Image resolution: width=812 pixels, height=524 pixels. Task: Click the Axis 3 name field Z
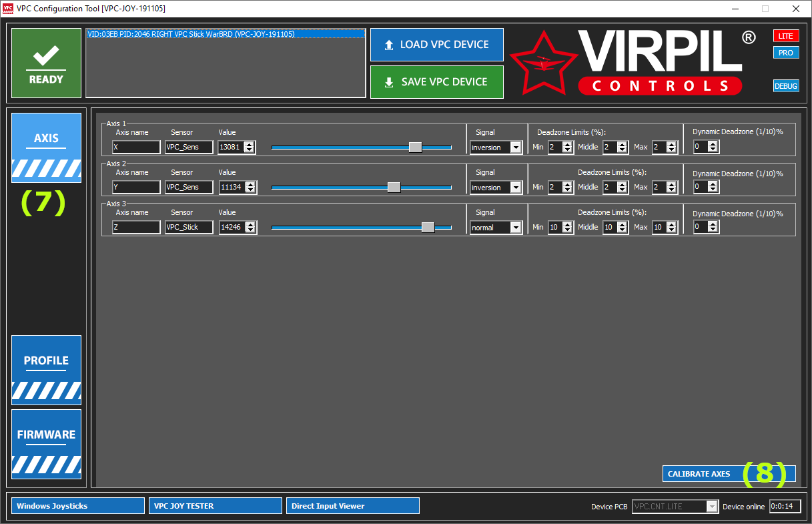tap(136, 228)
